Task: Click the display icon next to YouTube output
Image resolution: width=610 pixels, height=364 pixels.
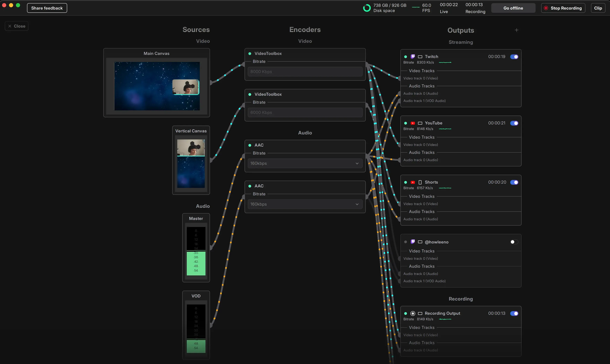Action: tap(420, 123)
